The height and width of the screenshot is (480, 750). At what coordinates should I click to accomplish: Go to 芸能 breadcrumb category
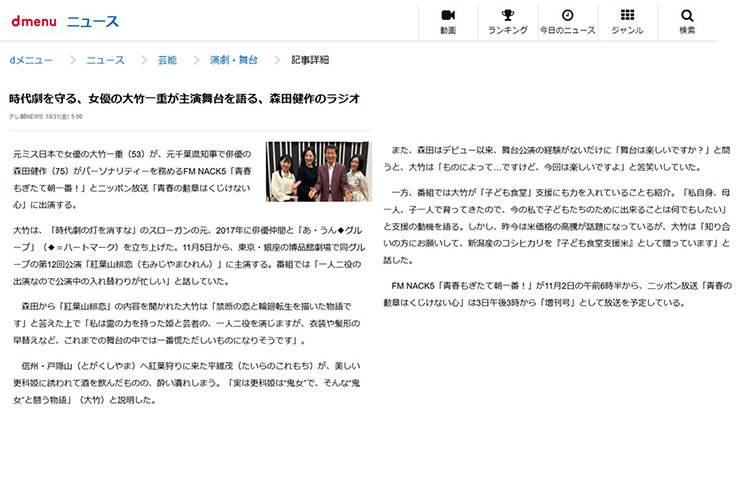click(167, 61)
